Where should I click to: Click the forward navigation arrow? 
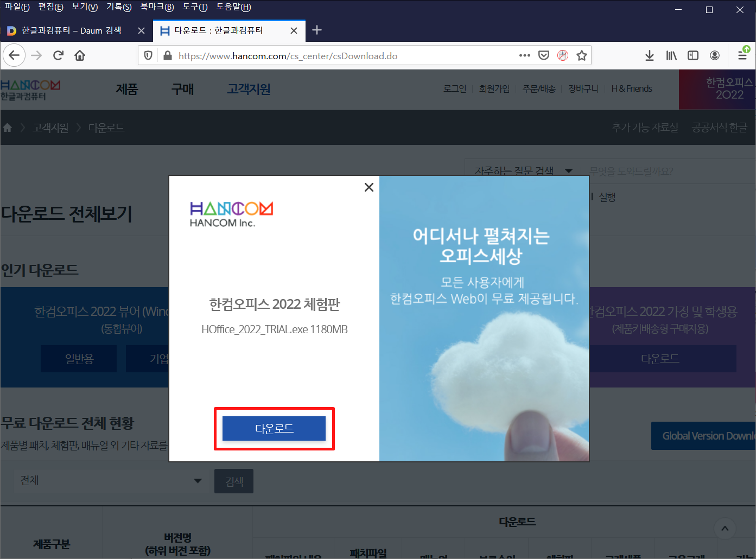pos(36,55)
